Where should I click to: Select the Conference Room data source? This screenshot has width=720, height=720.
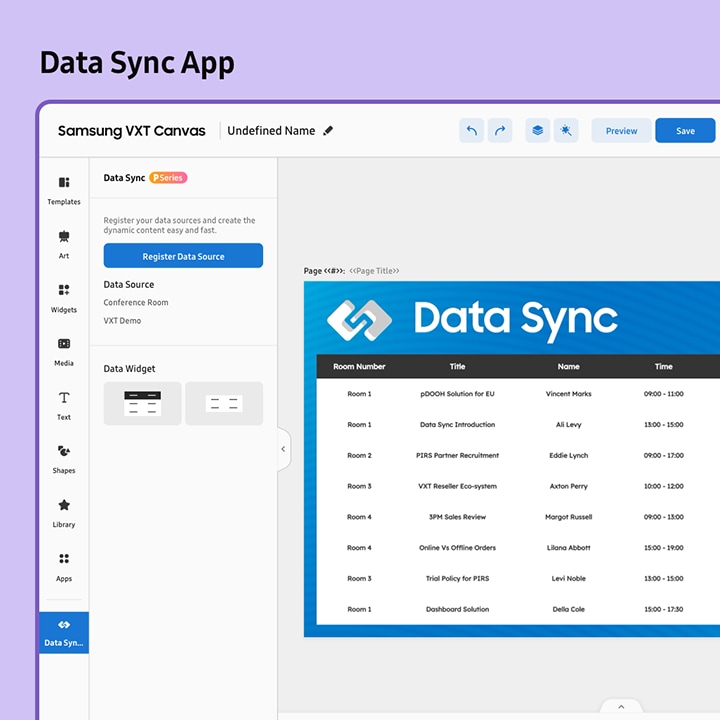136,303
